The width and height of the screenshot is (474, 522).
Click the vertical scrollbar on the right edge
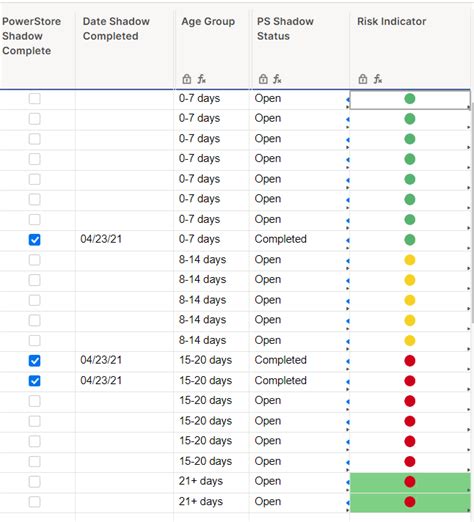(x=473, y=213)
